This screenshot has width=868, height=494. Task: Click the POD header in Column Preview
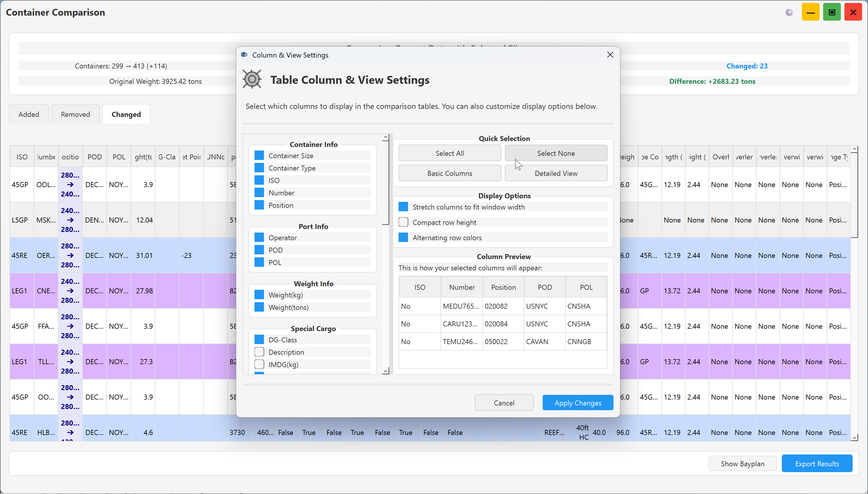click(x=545, y=287)
